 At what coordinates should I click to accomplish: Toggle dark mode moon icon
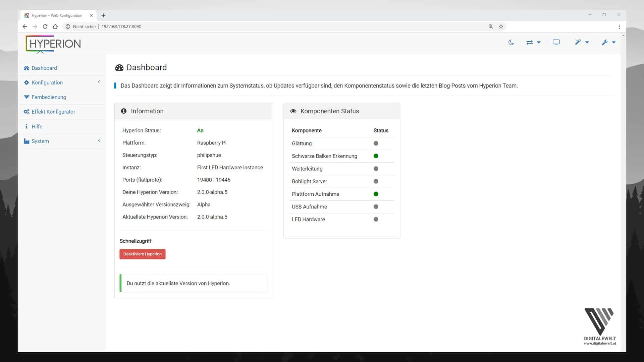pos(511,42)
